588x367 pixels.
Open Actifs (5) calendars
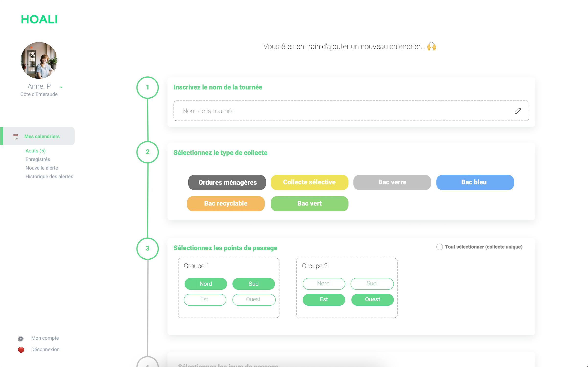click(35, 151)
